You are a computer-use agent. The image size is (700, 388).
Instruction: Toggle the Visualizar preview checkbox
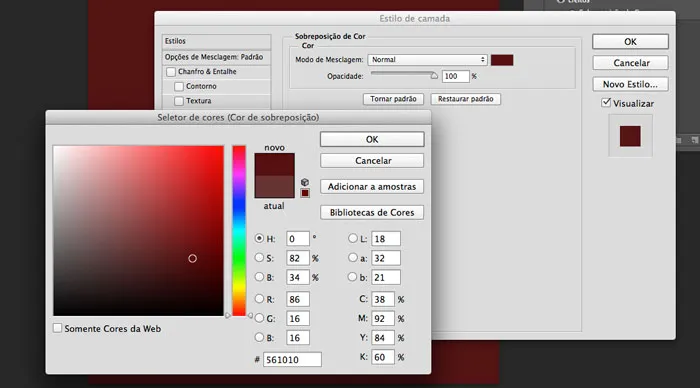coord(606,103)
